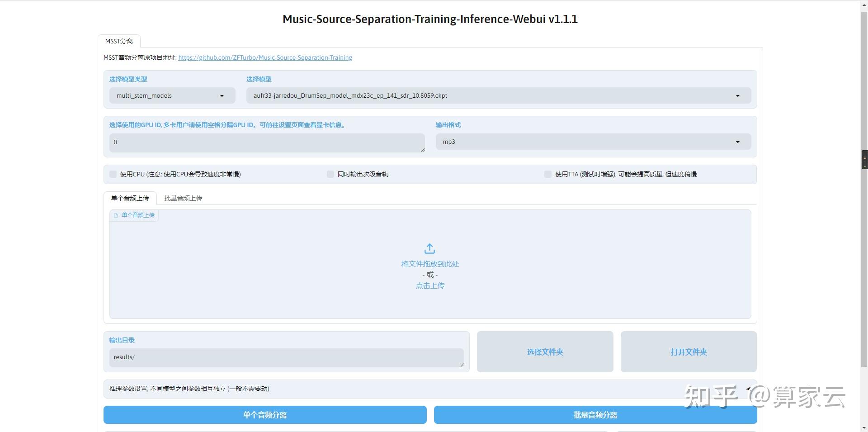Open the Music-Source-Separation-Training GitHub link

(x=265, y=57)
